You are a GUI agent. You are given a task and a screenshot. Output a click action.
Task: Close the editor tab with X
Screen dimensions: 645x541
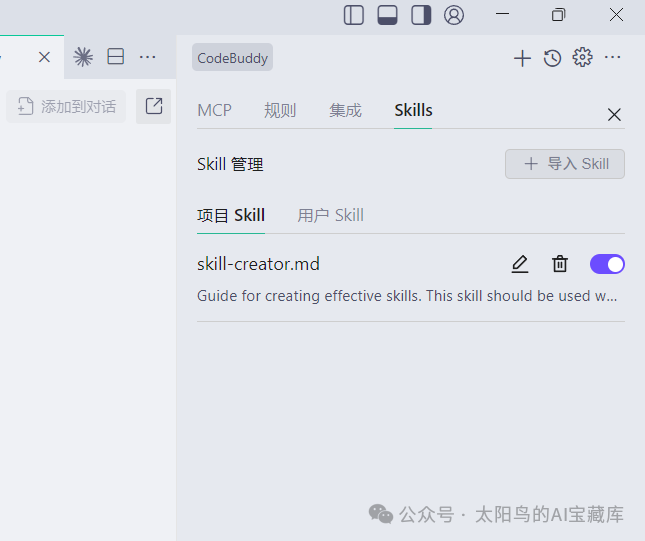pyautogui.click(x=44, y=57)
